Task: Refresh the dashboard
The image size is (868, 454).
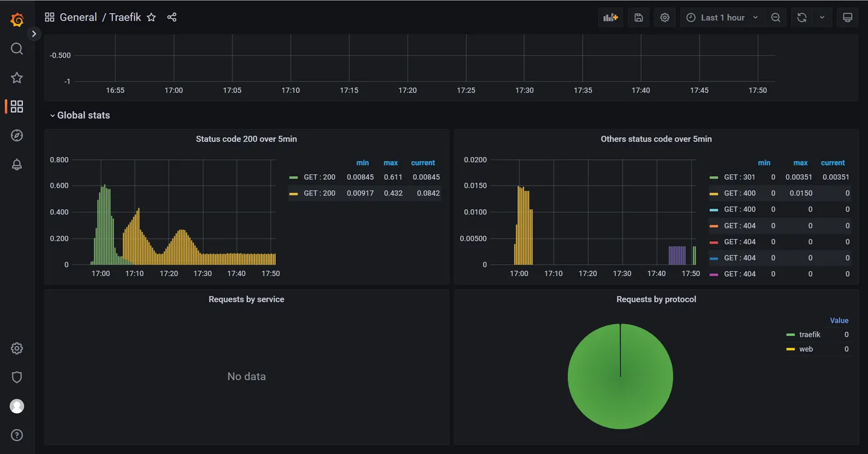Action: click(802, 17)
